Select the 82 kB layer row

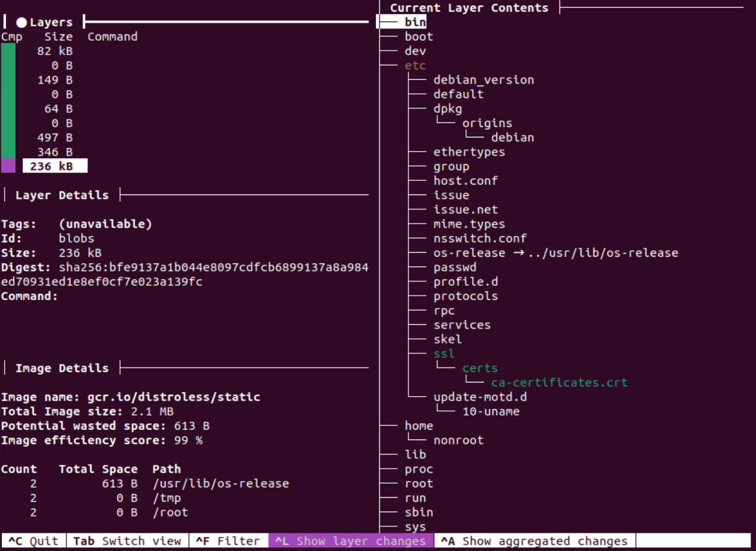(x=54, y=51)
